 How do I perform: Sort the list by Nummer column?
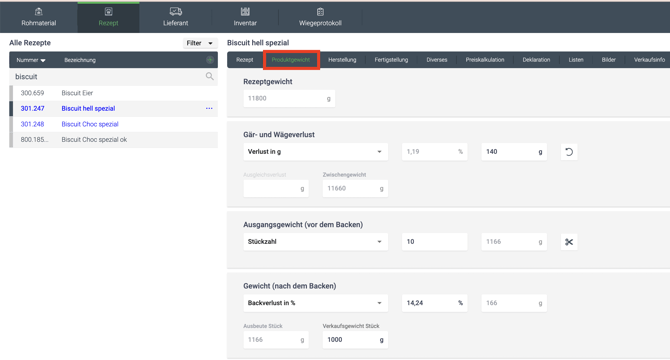tap(31, 60)
